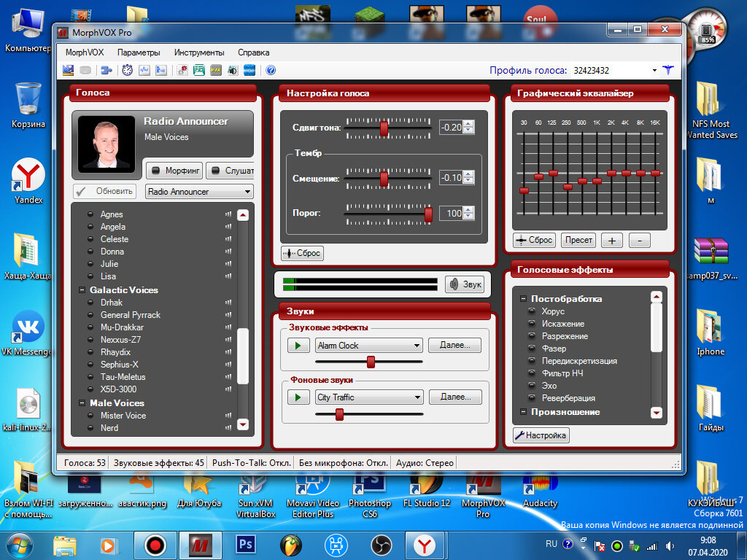Click the signal bars icon beside Agnes
747x560 pixels.
pyautogui.click(x=228, y=214)
